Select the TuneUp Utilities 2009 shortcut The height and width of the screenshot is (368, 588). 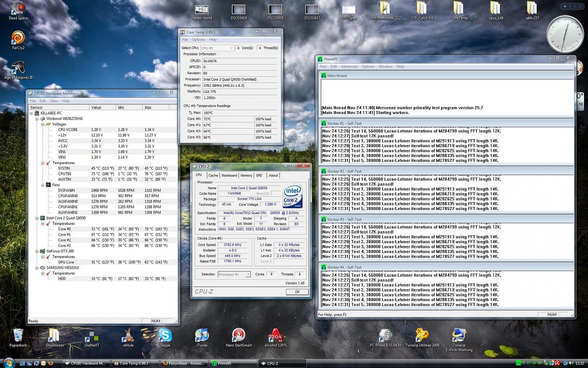[422, 338]
